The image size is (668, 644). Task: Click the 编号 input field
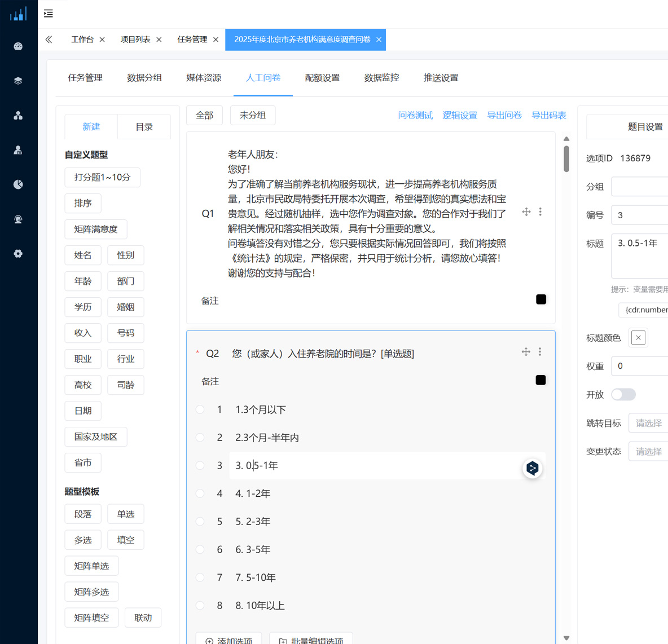pyautogui.click(x=640, y=215)
